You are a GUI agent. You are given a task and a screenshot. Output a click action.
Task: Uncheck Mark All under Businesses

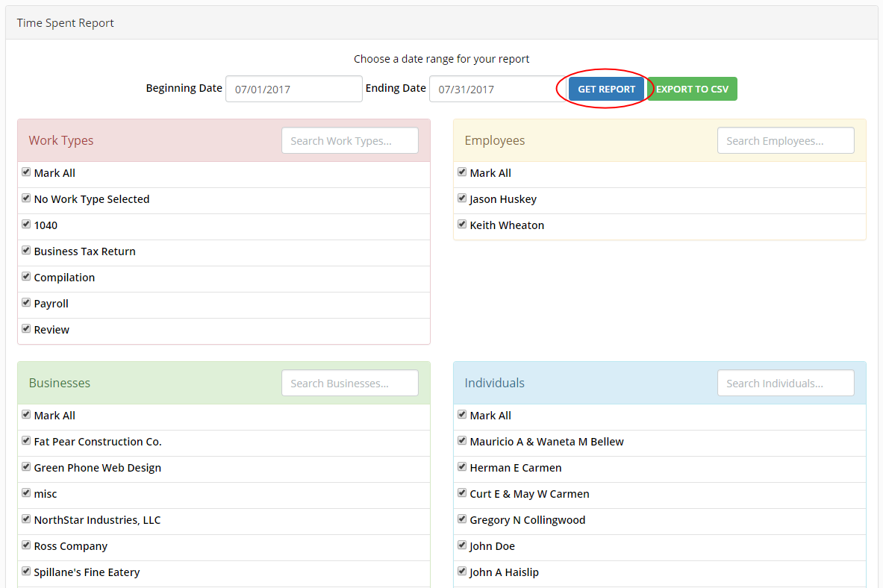26,415
